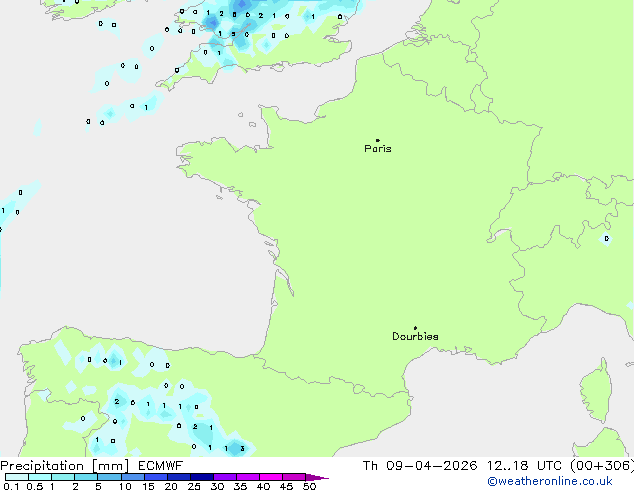Click the legend label '20'
This screenshot has width=634, height=490.
point(171,486)
